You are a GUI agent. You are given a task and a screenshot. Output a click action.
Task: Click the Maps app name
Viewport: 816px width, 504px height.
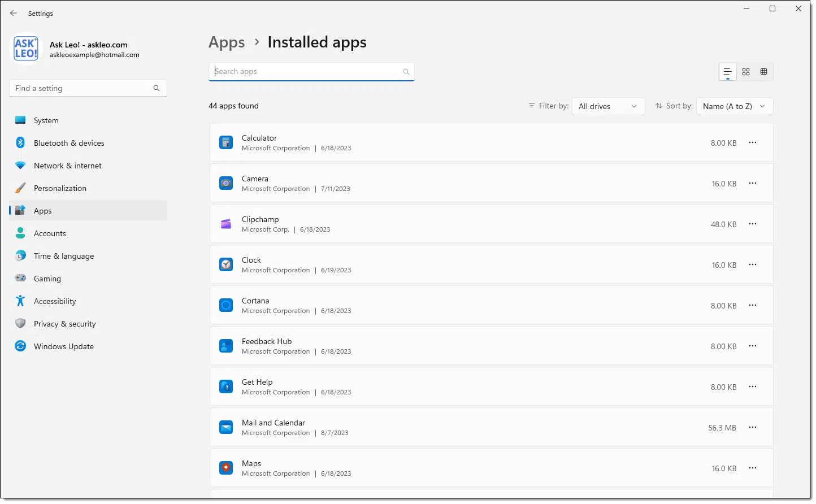[251, 463]
